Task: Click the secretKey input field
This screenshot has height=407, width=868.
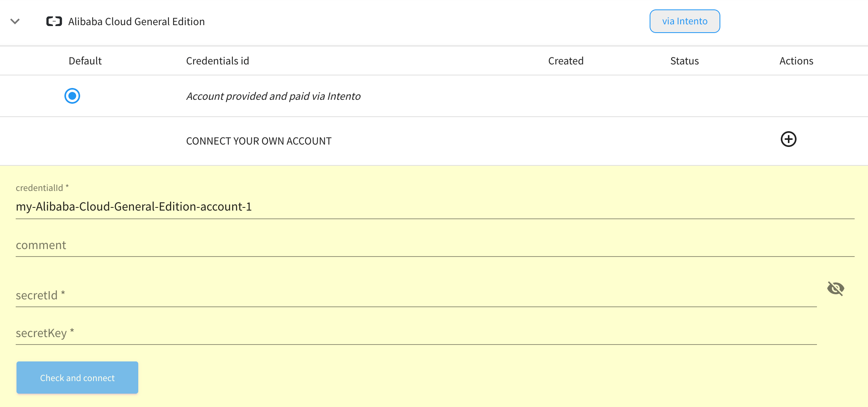Action: click(x=416, y=333)
